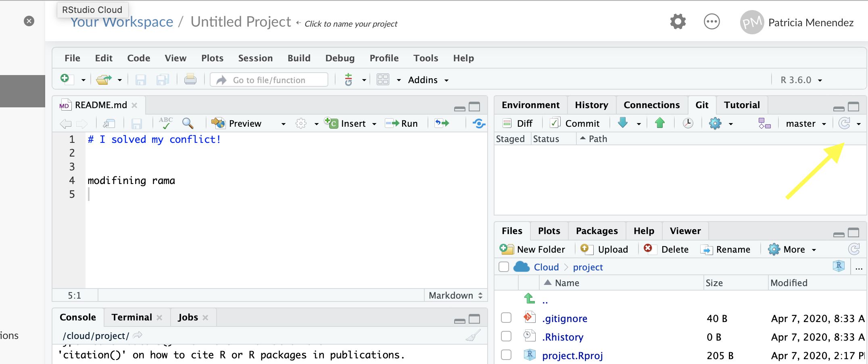
Task: Check the .gitignore file checkbox
Action: tap(506, 318)
